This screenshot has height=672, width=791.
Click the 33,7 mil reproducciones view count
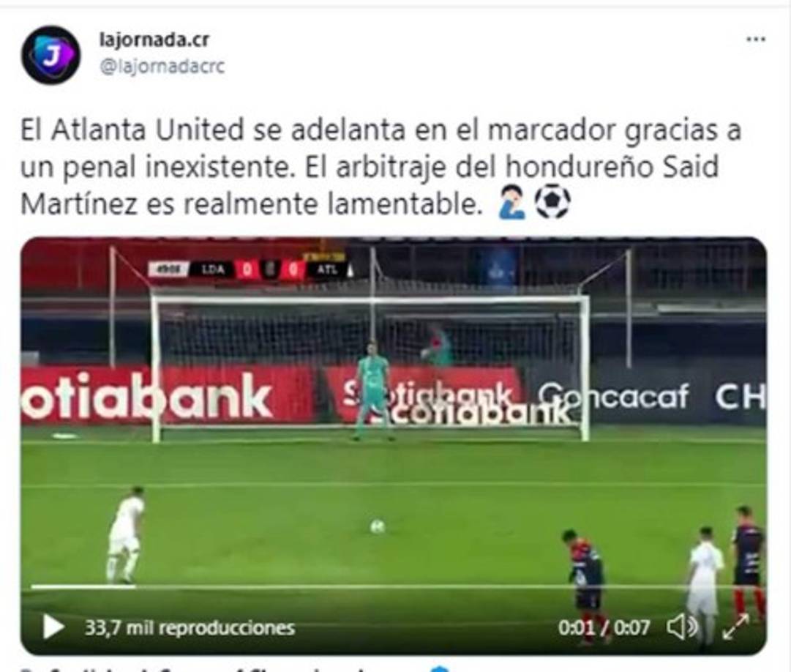pos(190,627)
